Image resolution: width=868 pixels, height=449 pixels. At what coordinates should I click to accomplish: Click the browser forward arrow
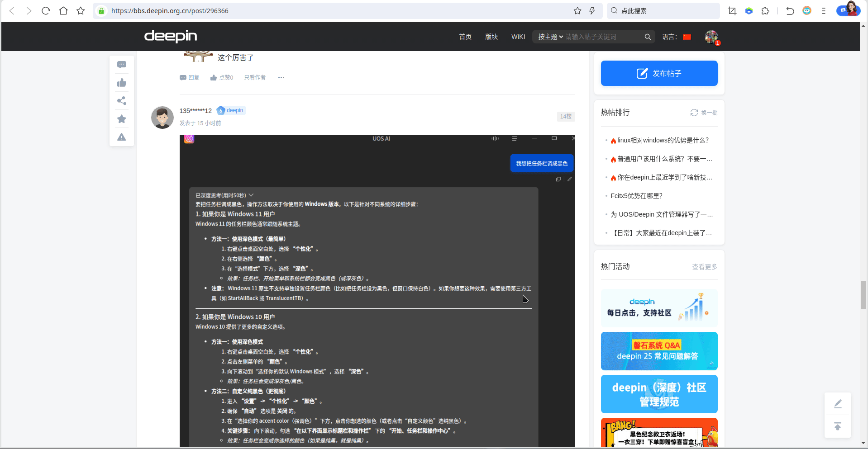coord(29,11)
